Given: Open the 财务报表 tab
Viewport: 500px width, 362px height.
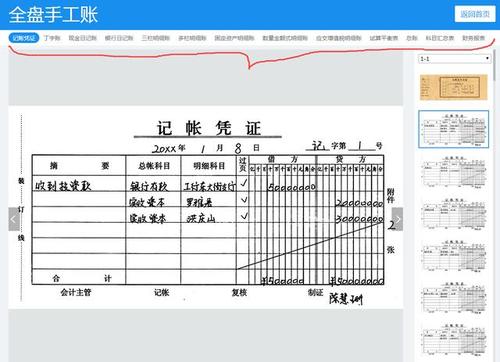Looking at the screenshot, I should click(474, 38).
